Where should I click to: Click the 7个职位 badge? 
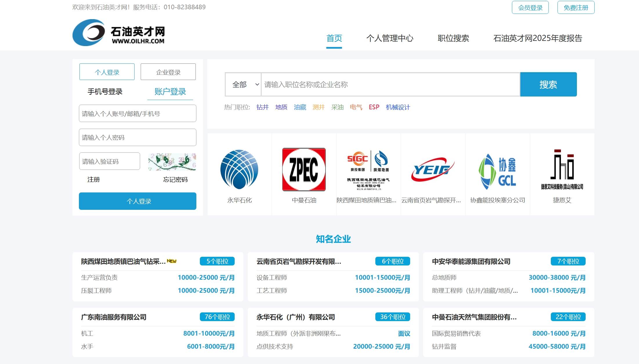[568, 261]
